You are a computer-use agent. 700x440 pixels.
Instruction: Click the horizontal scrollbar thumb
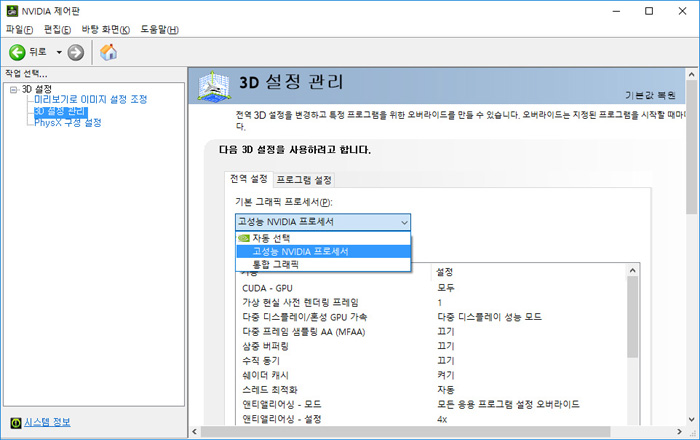pos(405,432)
